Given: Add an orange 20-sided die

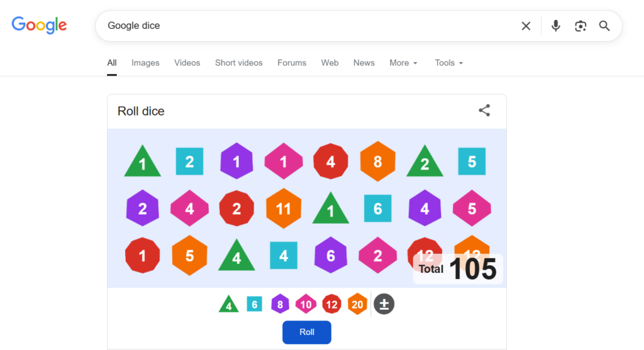Looking at the screenshot, I should [x=357, y=304].
